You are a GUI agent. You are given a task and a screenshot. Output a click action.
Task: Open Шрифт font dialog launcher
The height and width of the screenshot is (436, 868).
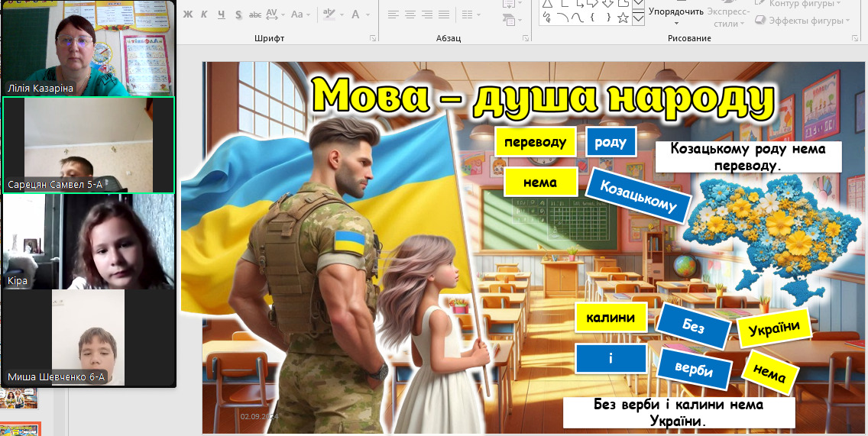coord(373,38)
